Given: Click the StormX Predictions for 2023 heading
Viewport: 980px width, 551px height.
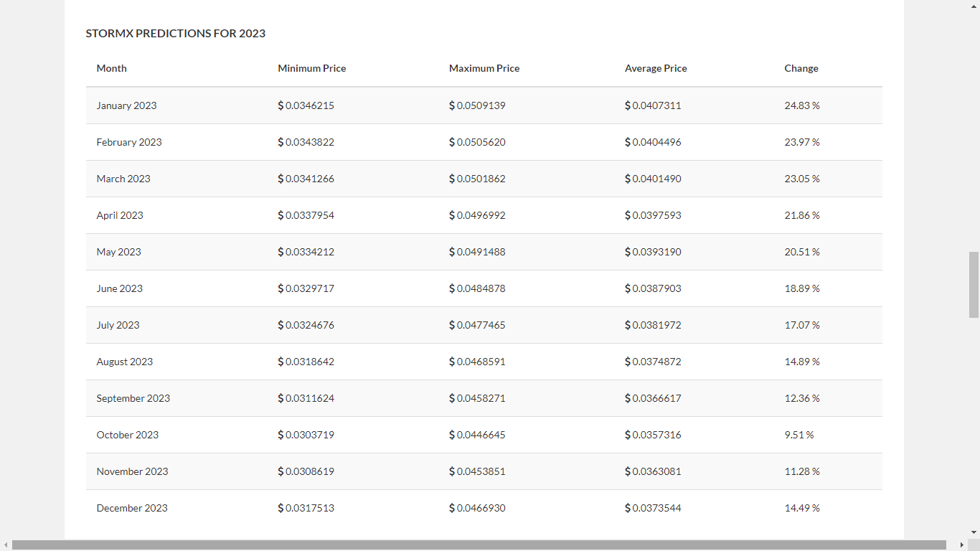Looking at the screenshot, I should pos(176,33).
